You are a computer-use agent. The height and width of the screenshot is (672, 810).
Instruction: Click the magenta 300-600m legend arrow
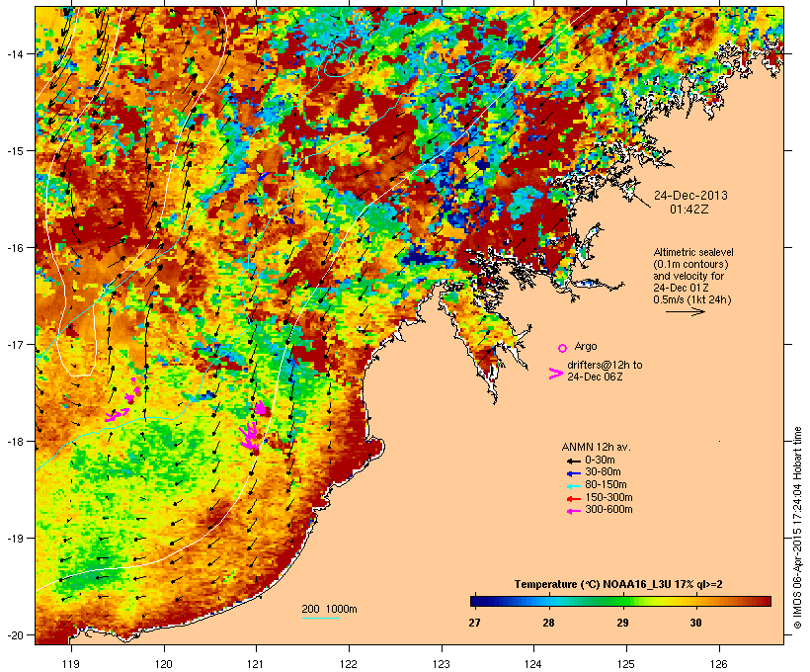pos(574,511)
